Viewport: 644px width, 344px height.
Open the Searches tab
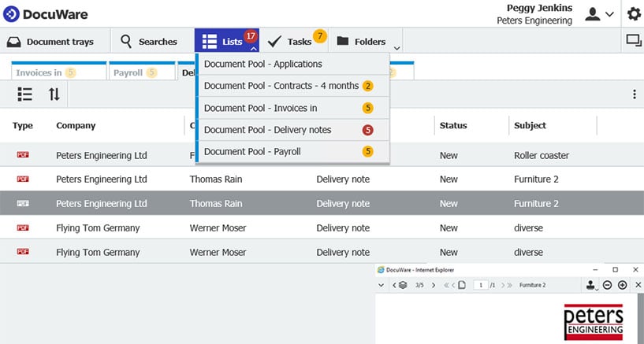click(148, 42)
